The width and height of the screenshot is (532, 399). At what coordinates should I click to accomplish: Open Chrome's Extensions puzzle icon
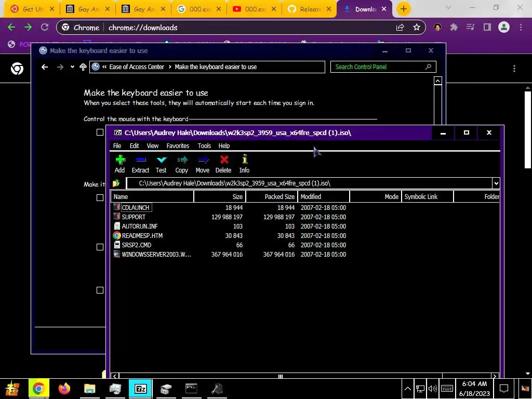pyautogui.click(x=454, y=28)
